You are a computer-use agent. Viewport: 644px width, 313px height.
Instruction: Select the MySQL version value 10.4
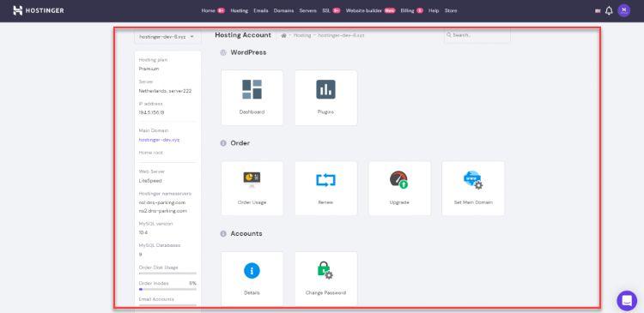[x=143, y=233]
